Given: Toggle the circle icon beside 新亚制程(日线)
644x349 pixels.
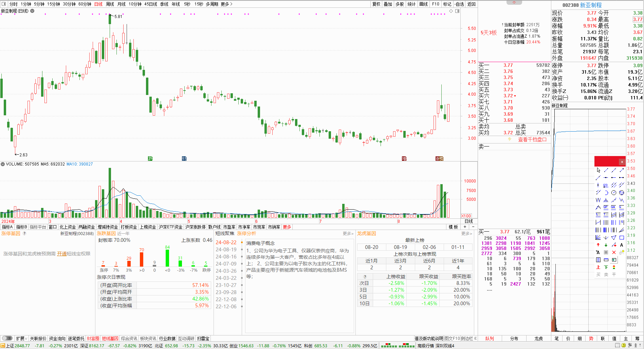Looking at the screenshot, I should [x=32, y=11].
